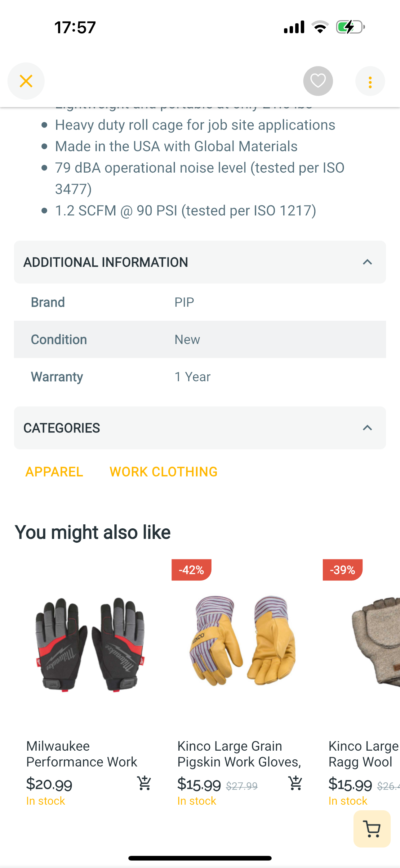Open the three-dot more options menu
The image size is (400, 868).
coord(370,81)
